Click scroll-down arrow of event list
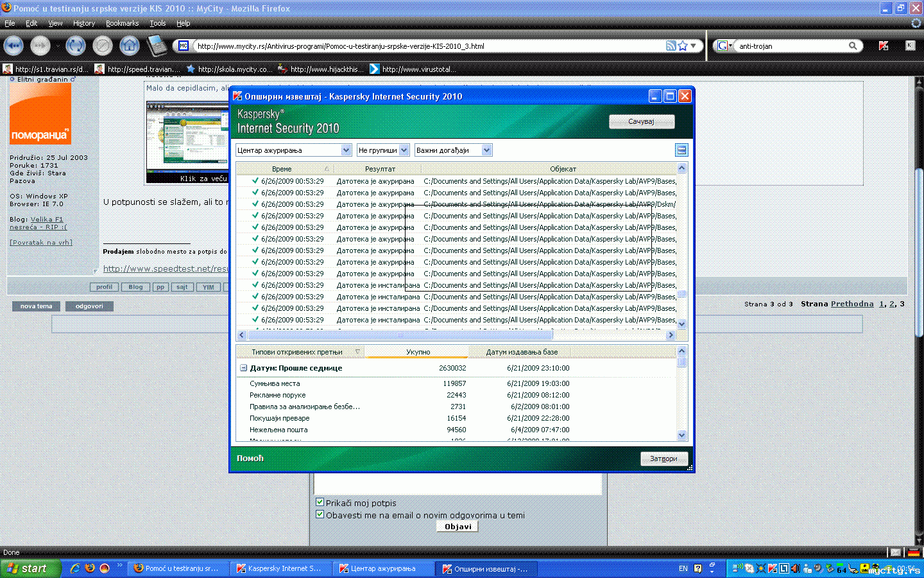This screenshot has height=578, width=924. tap(682, 324)
